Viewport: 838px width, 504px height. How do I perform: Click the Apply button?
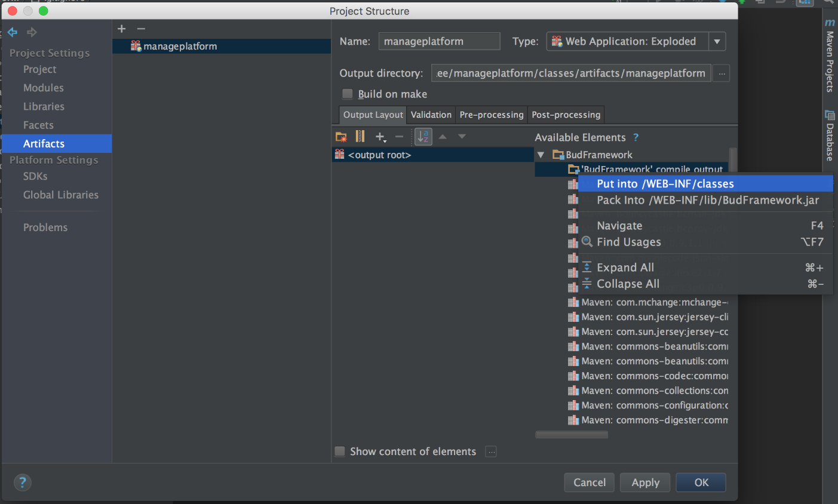pyautogui.click(x=646, y=483)
